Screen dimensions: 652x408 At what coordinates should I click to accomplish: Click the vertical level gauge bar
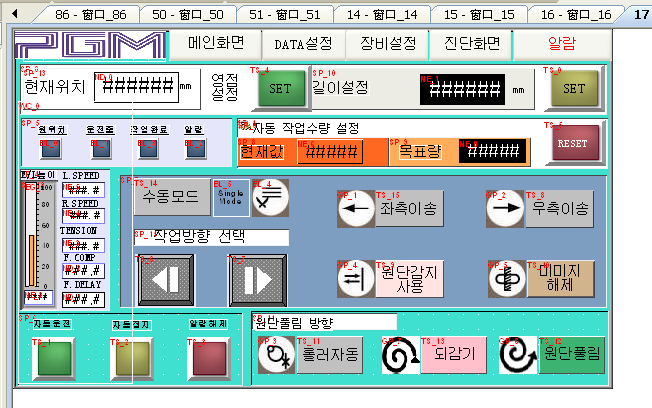[x=32, y=240]
